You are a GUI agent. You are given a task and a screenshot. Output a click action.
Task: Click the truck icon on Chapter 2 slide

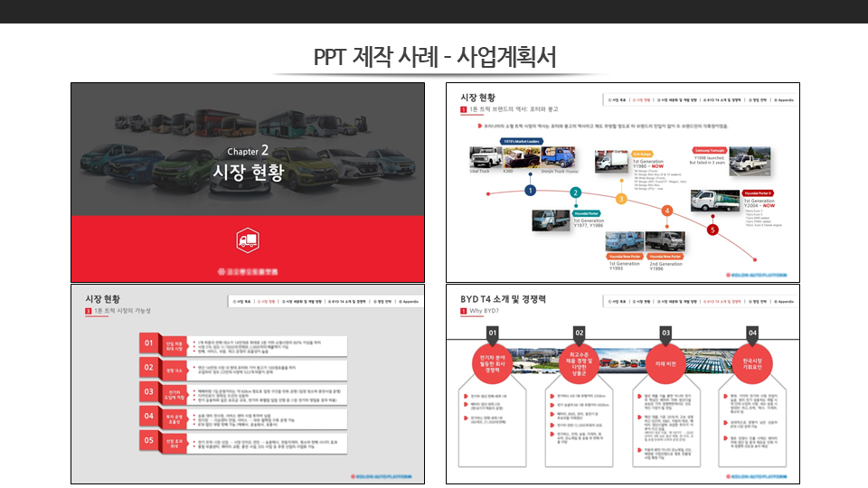click(x=248, y=239)
